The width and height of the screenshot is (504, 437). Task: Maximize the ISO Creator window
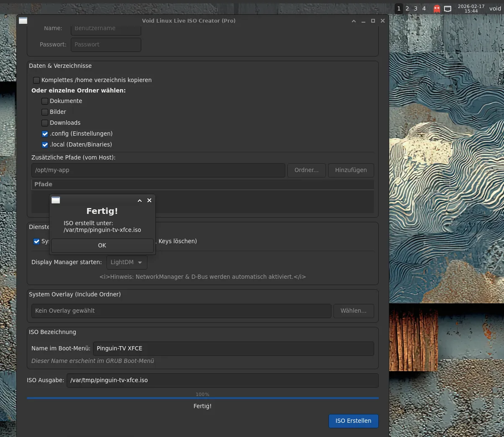373,21
